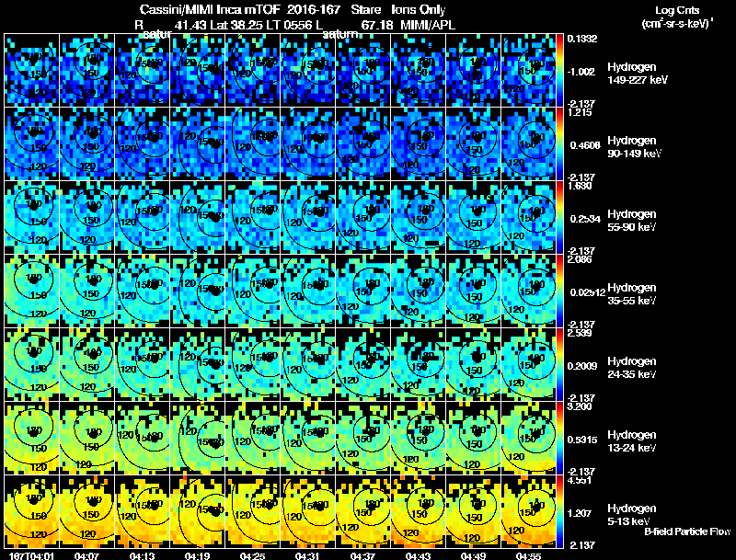Image resolution: width=736 pixels, height=560 pixels.
Task: Click the Hydrogen 13-24 keV color bar
Action: 559,439
